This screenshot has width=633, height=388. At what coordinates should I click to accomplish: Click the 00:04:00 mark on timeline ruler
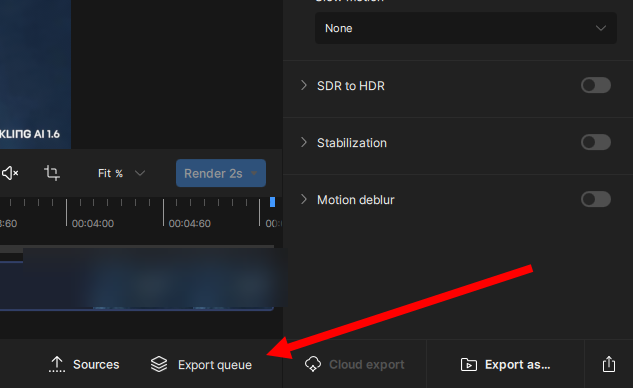[x=93, y=223]
